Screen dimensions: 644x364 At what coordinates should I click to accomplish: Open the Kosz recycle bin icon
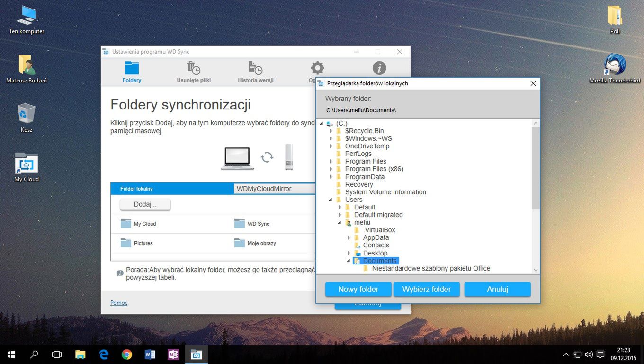pos(27,118)
